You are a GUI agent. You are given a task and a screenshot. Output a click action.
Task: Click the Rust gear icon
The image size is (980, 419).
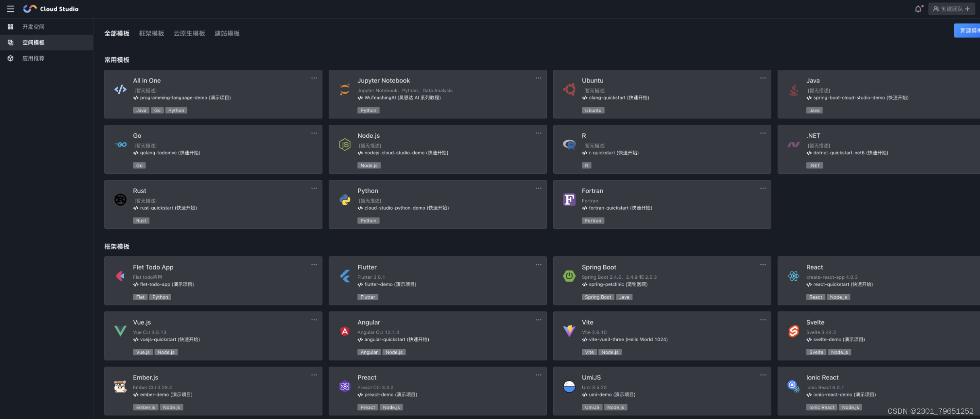click(120, 200)
